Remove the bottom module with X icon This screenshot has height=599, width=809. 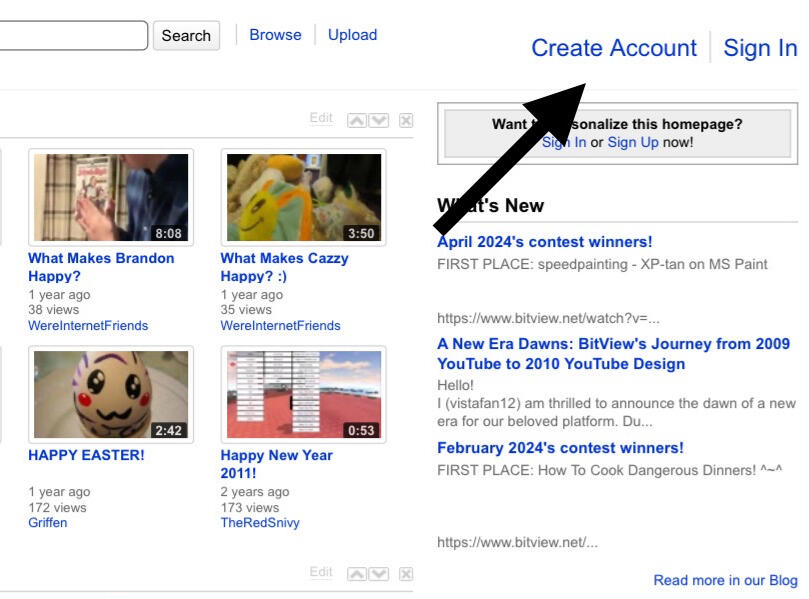tap(405, 574)
